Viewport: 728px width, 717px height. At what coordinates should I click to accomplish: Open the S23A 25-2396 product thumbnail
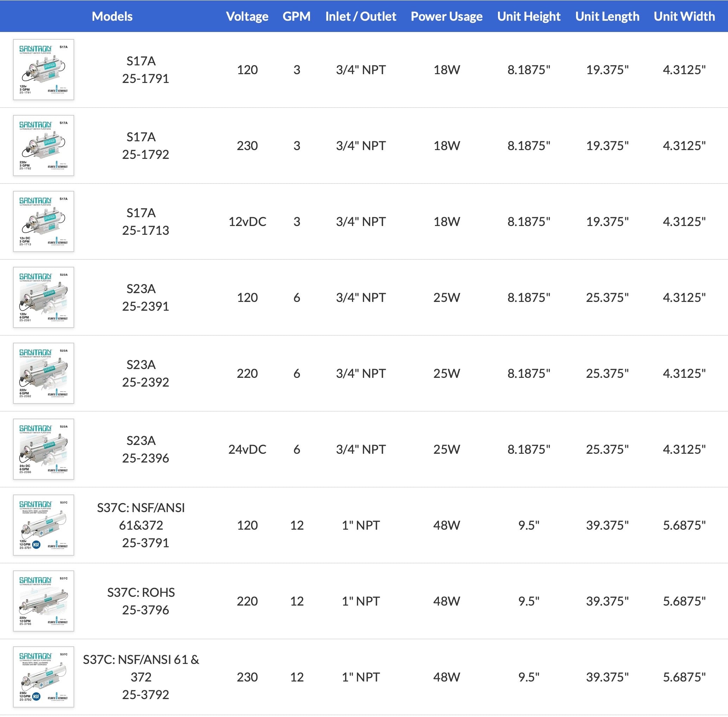(x=43, y=449)
